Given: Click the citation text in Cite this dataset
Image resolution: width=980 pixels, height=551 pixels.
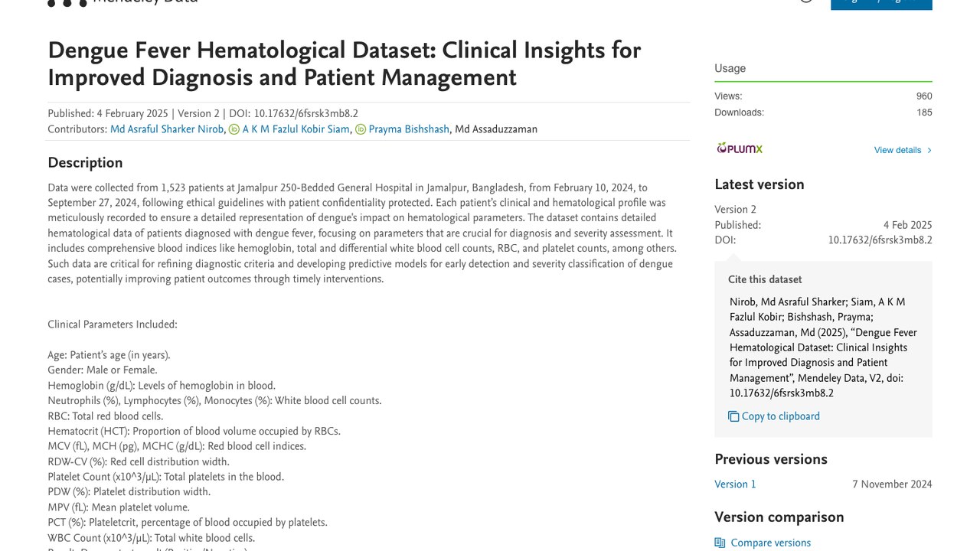Looking at the screenshot, I should [x=823, y=347].
